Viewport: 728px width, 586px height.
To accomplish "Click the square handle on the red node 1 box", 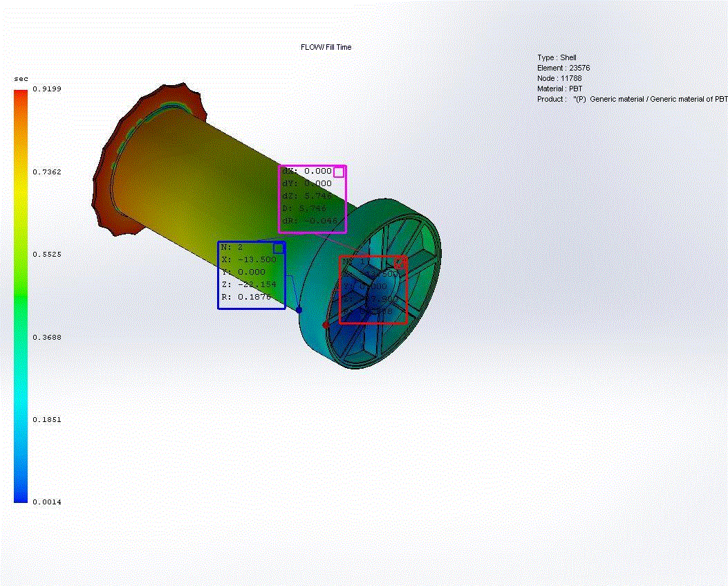I will (x=400, y=263).
